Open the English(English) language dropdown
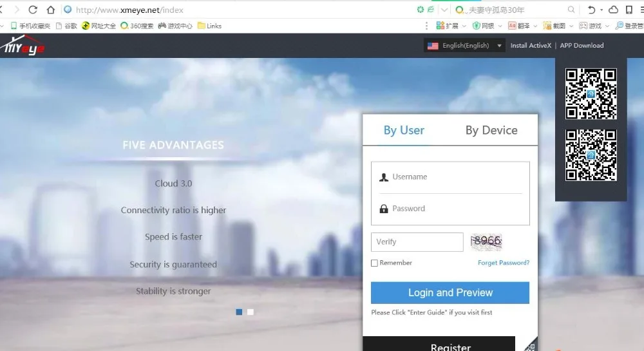The height and width of the screenshot is (351, 644). [x=464, y=46]
